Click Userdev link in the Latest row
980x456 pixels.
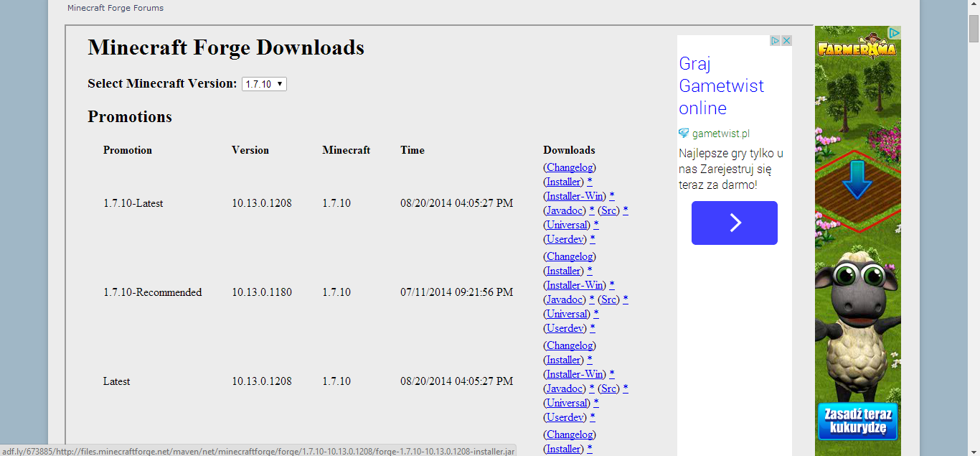click(565, 417)
